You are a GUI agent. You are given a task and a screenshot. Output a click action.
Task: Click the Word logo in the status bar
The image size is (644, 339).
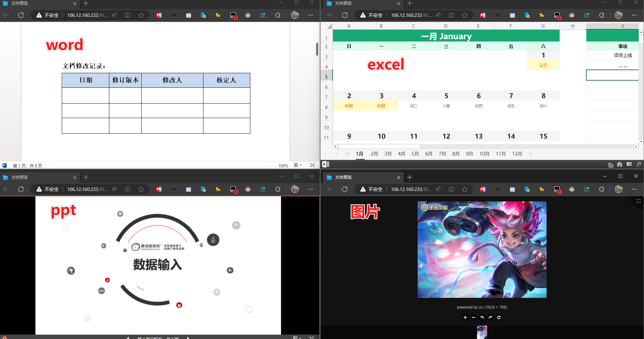[4, 165]
